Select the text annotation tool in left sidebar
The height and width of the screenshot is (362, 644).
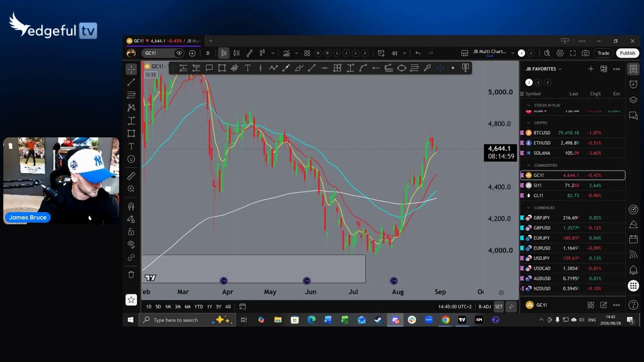pos(131,146)
